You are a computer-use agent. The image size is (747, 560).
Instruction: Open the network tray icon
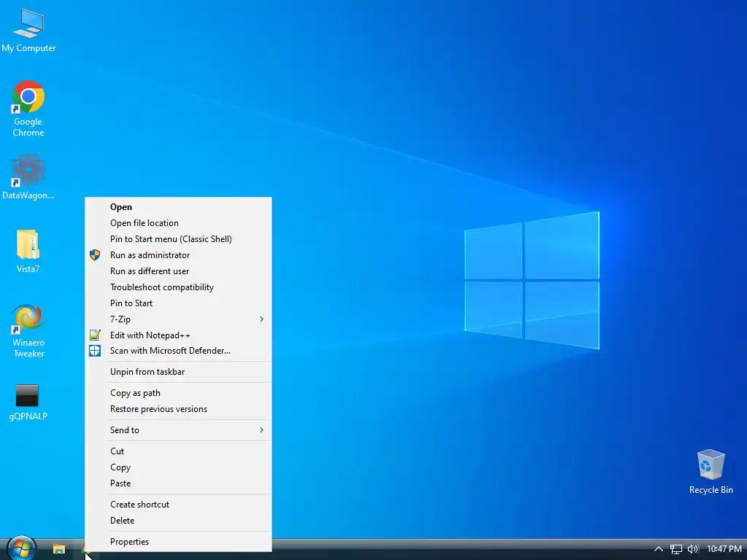pos(676,549)
